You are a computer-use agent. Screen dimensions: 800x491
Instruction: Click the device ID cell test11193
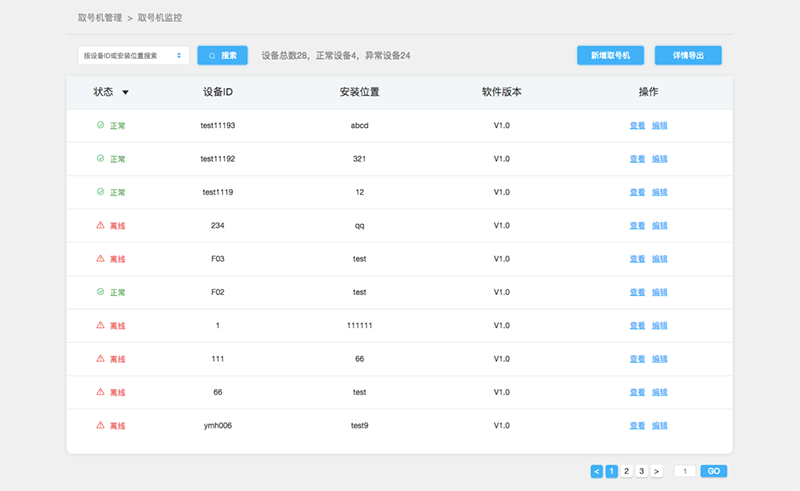pyautogui.click(x=218, y=126)
